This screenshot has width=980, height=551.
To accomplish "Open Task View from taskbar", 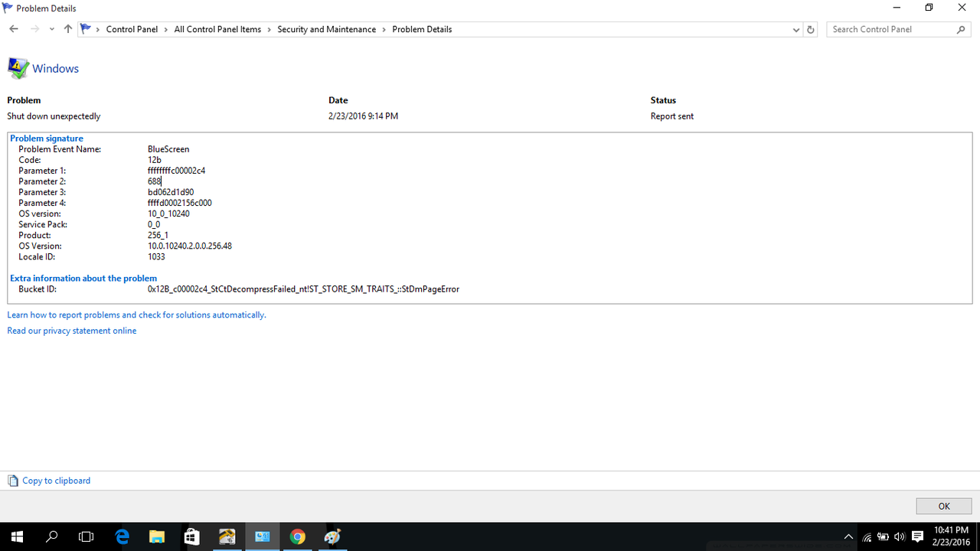I will tap(87, 536).
